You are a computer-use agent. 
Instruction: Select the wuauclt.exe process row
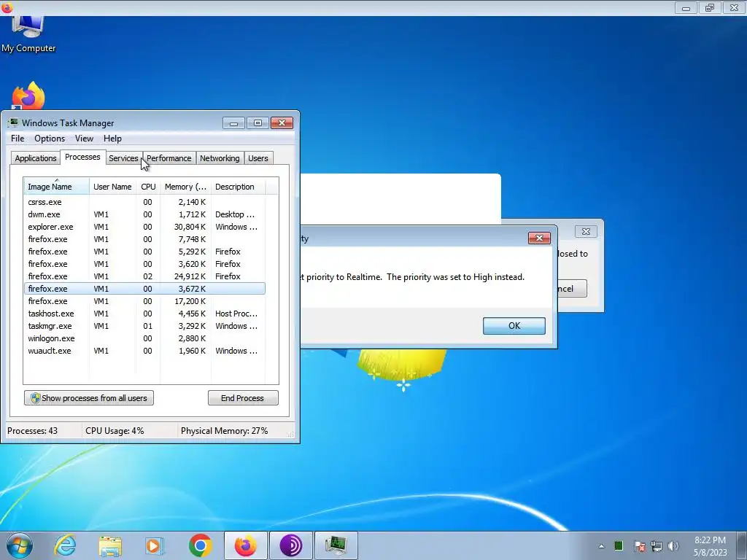(x=144, y=351)
